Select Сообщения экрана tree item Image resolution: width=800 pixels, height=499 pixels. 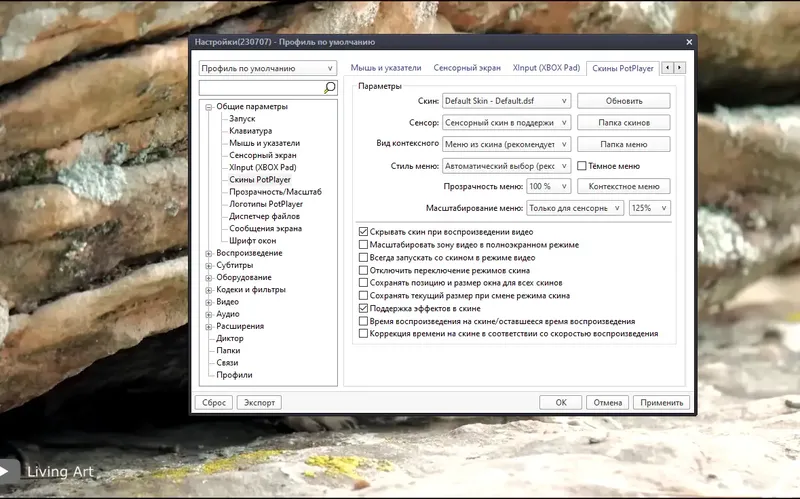pos(265,229)
